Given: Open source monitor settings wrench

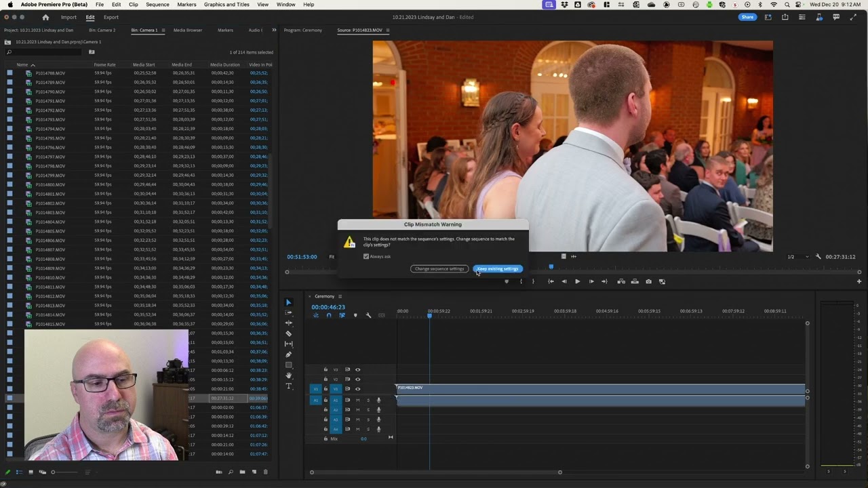Looking at the screenshot, I should (x=818, y=257).
